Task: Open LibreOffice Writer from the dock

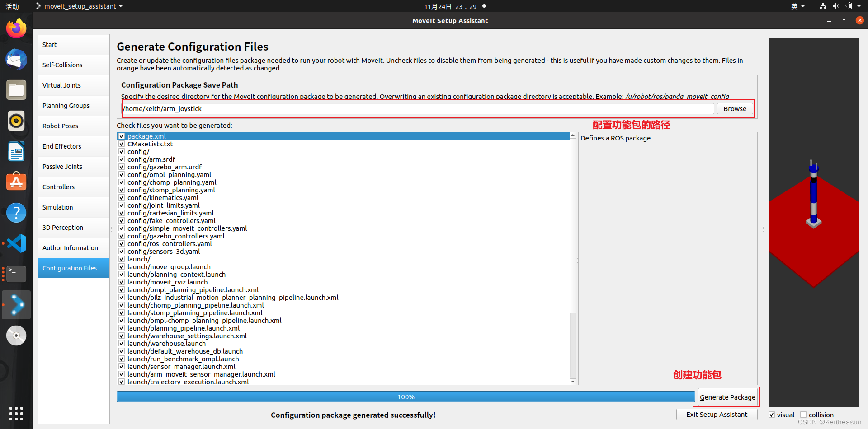Action: (x=16, y=151)
